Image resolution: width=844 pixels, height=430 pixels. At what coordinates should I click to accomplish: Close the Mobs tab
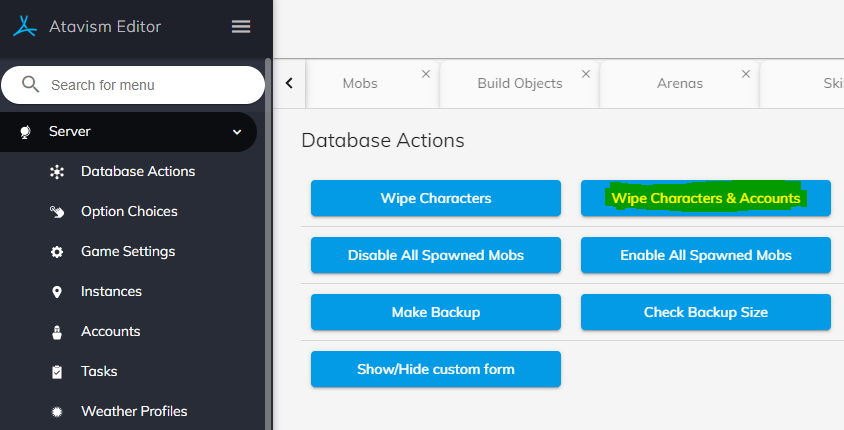pyautogui.click(x=425, y=74)
